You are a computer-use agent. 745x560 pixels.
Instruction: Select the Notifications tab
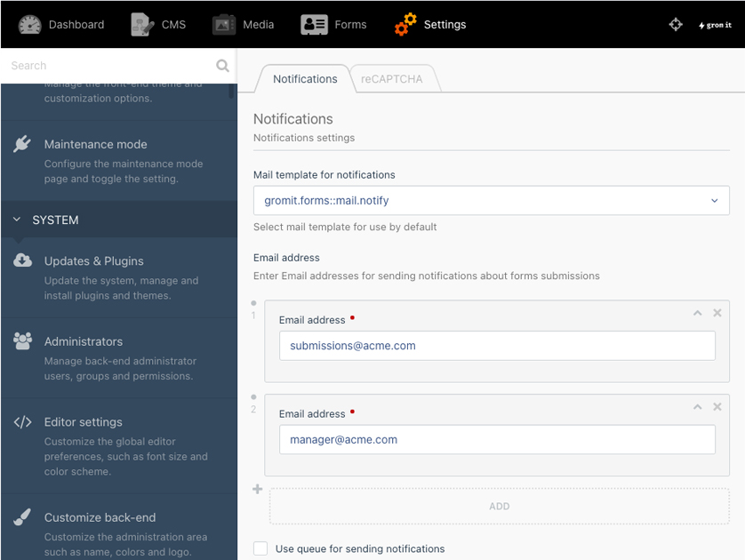tap(305, 79)
